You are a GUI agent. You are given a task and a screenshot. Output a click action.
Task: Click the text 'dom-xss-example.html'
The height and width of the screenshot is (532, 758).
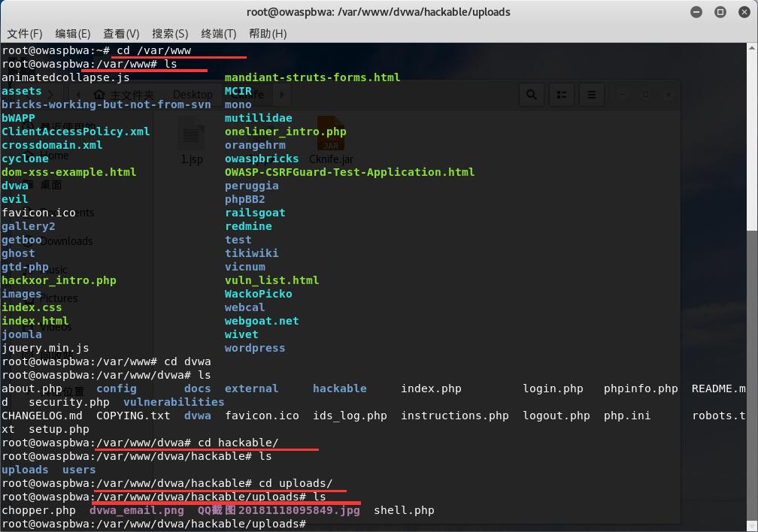coord(68,172)
